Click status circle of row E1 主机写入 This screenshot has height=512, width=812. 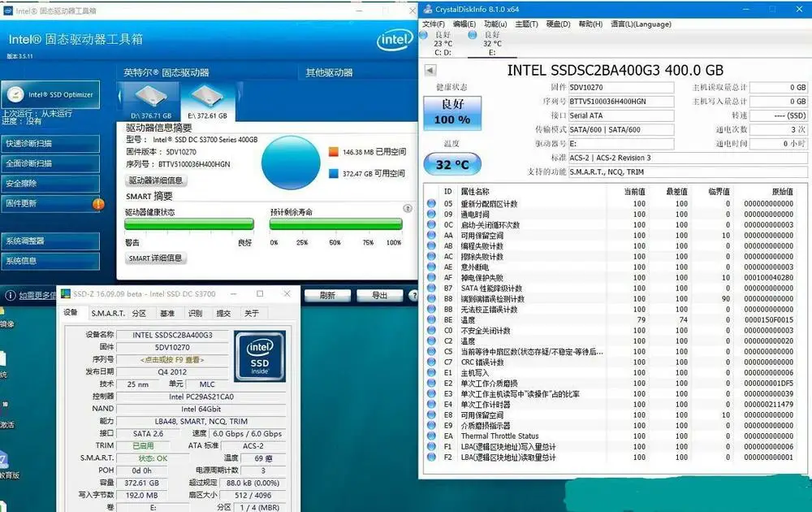431,372
